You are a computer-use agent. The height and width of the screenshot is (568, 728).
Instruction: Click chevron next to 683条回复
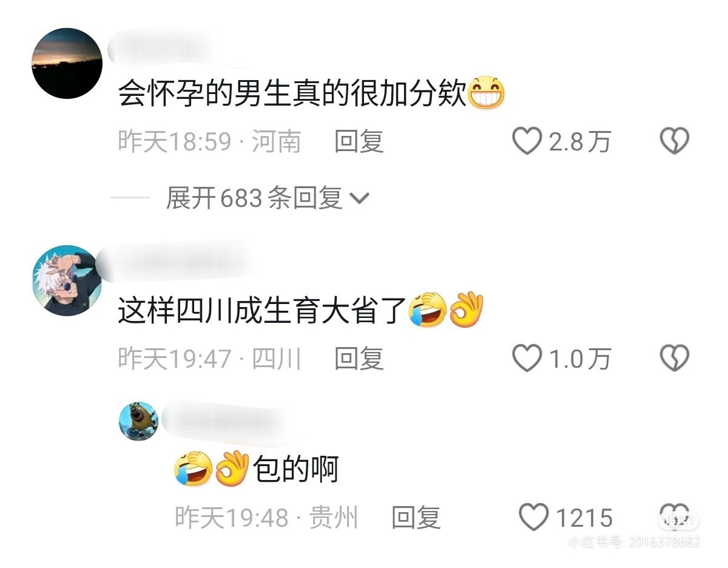click(360, 199)
